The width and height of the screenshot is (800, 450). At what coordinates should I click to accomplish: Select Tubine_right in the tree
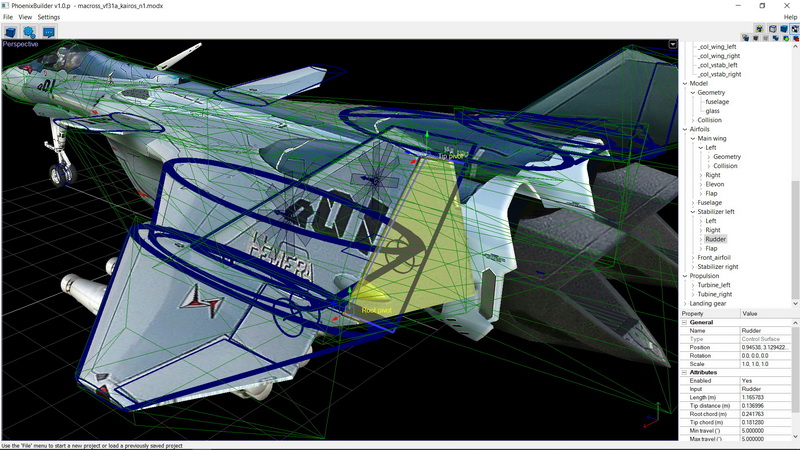pos(714,294)
